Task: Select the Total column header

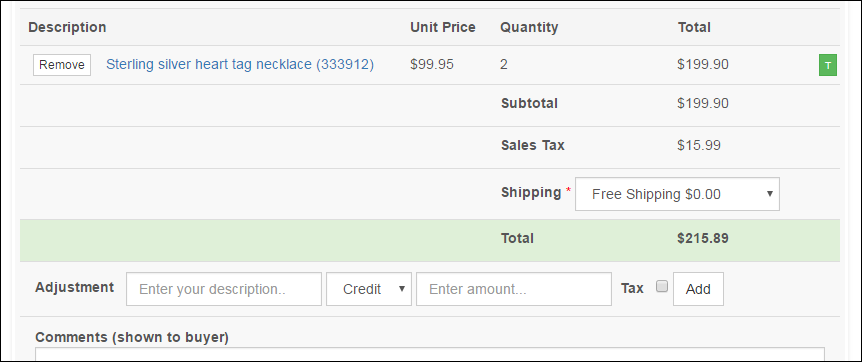Action: tap(694, 27)
